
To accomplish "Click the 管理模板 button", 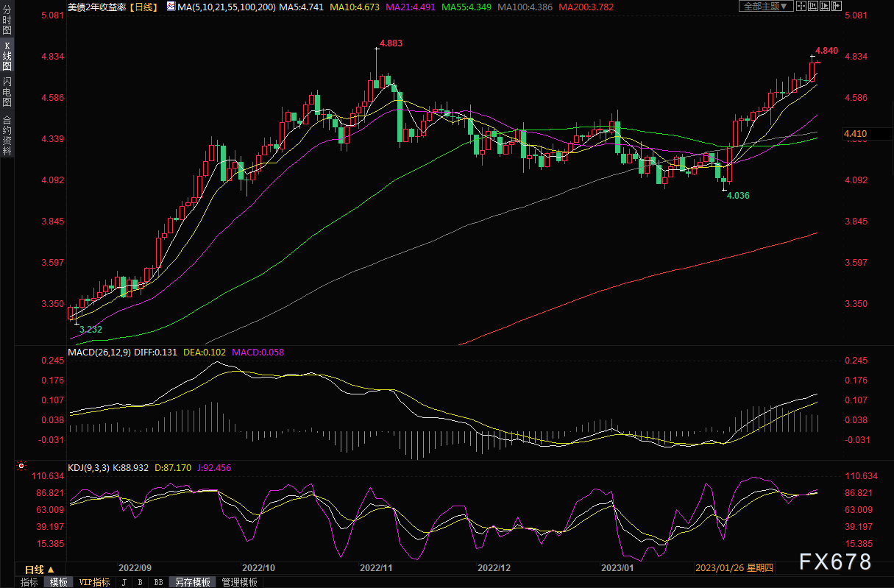I will pos(240,582).
